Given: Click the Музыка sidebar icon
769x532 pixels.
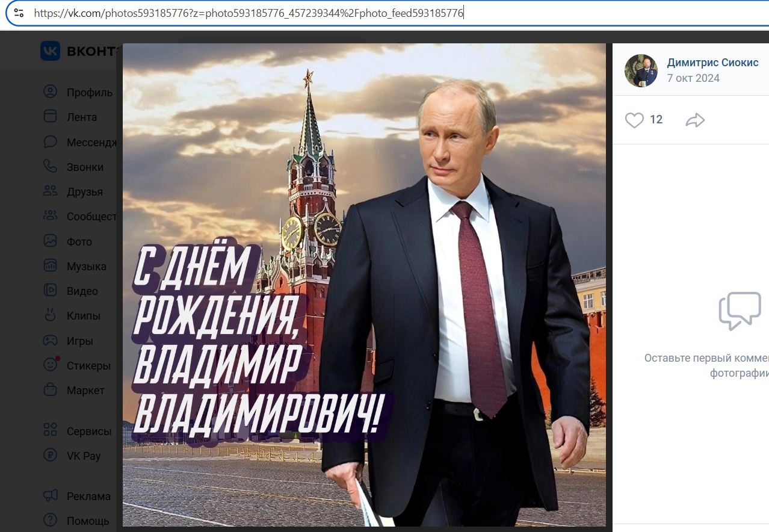Looking at the screenshot, I should pyautogui.click(x=50, y=266).
